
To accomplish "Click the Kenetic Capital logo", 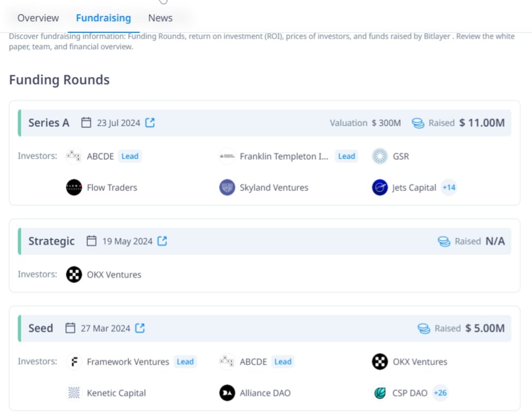I will point(74,393).
